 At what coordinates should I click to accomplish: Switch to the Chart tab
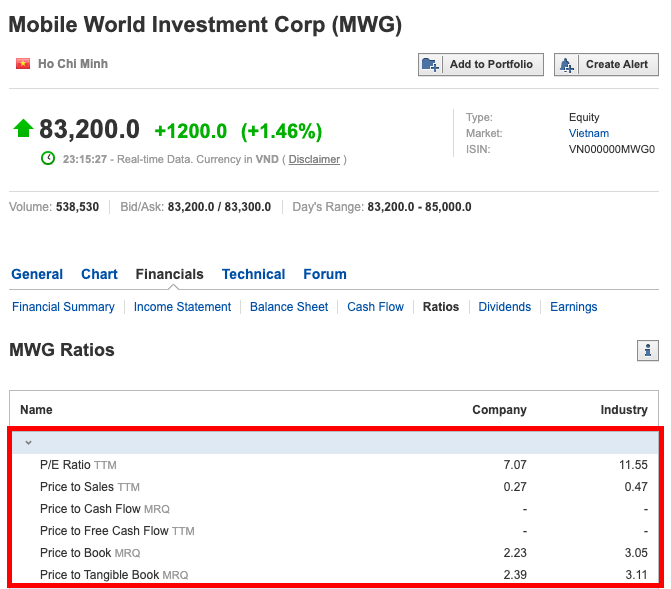click(x=99, y=274)
